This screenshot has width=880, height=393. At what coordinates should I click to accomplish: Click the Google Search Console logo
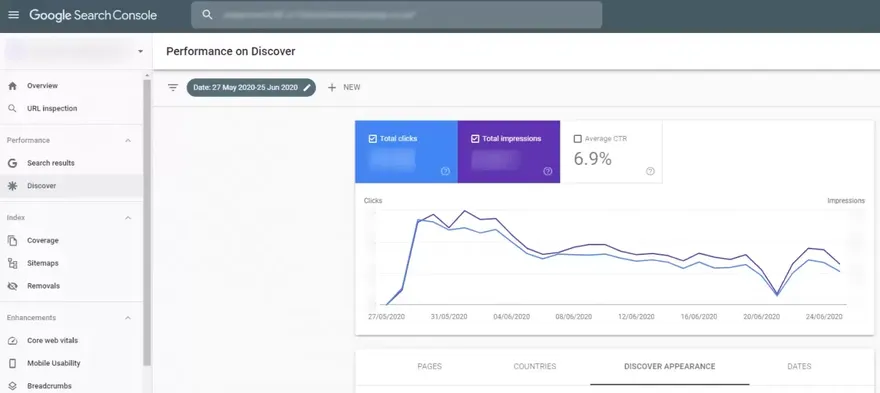(93, 15)
